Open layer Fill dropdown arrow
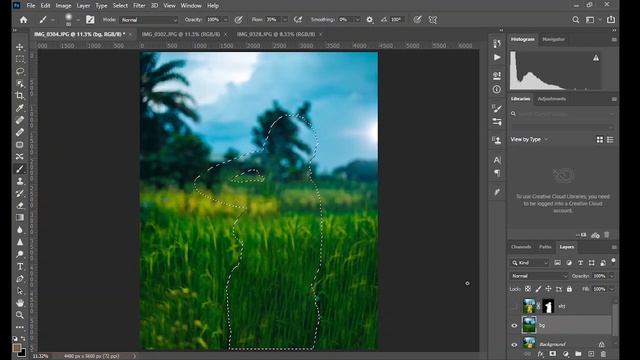640x360 pixels. click(611, 289)
